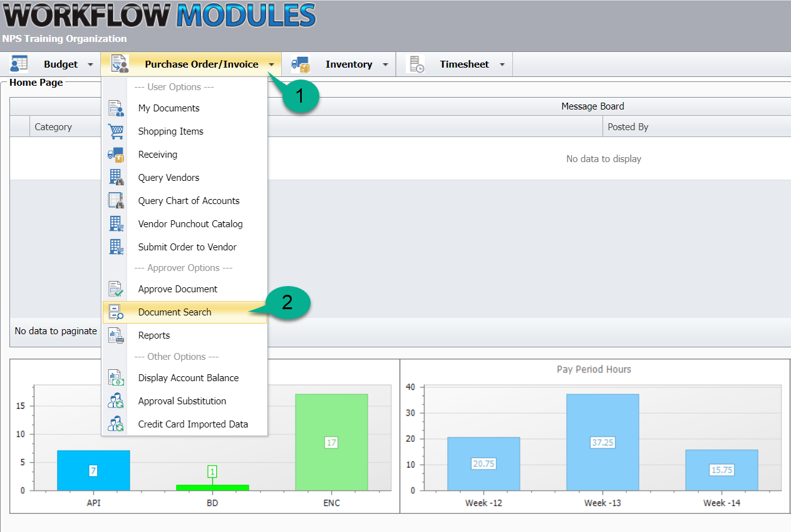Open Submit Order to Vendor
791x532 pixels.
[x=187, y=247]
